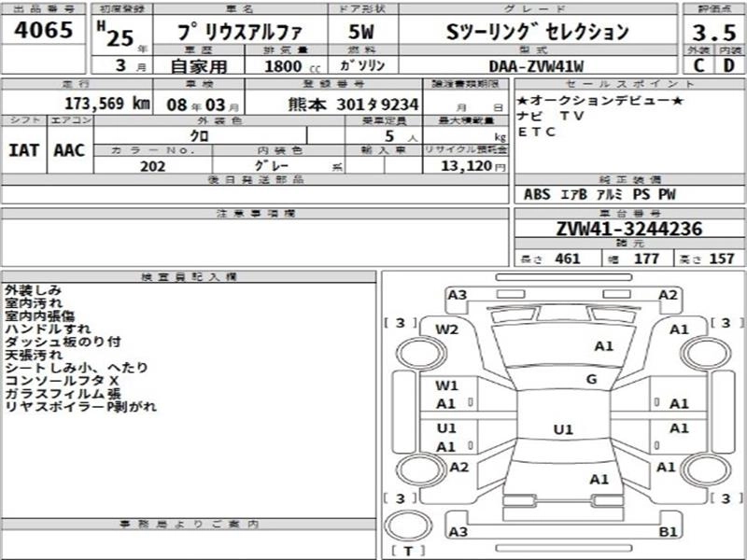The width and height of the screenshot is (747, 560).
Task: Select the mileage 173,569 km
Action: [107, 104]
